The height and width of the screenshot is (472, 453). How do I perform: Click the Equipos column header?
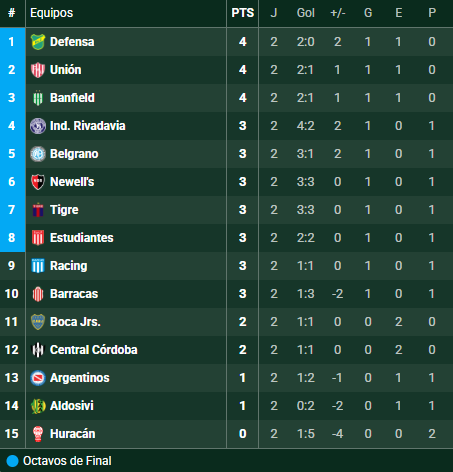[51, 13]
